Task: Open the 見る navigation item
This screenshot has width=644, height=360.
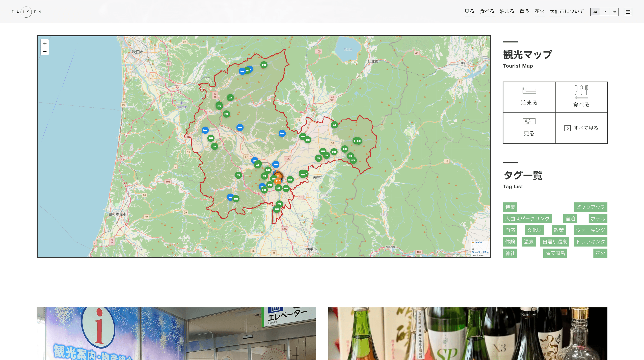Action: pos(469,12)
